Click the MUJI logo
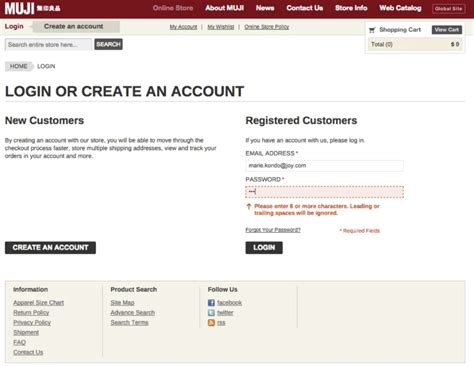 pyautogui.click(x=32, y=8)
